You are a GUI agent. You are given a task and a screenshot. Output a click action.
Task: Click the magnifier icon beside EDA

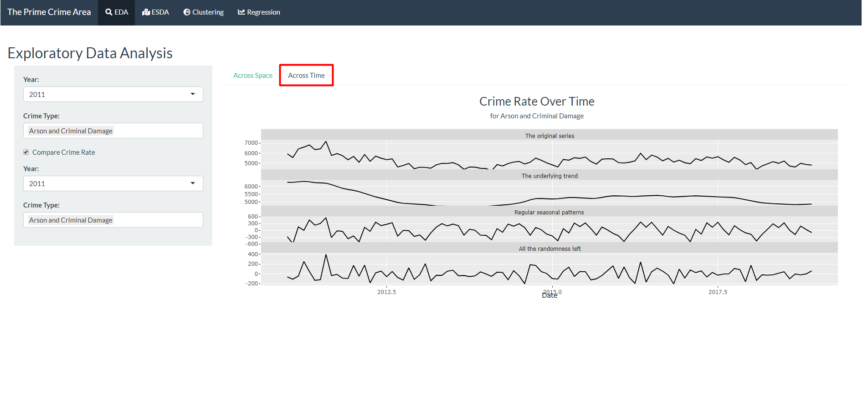click(108, 12)
